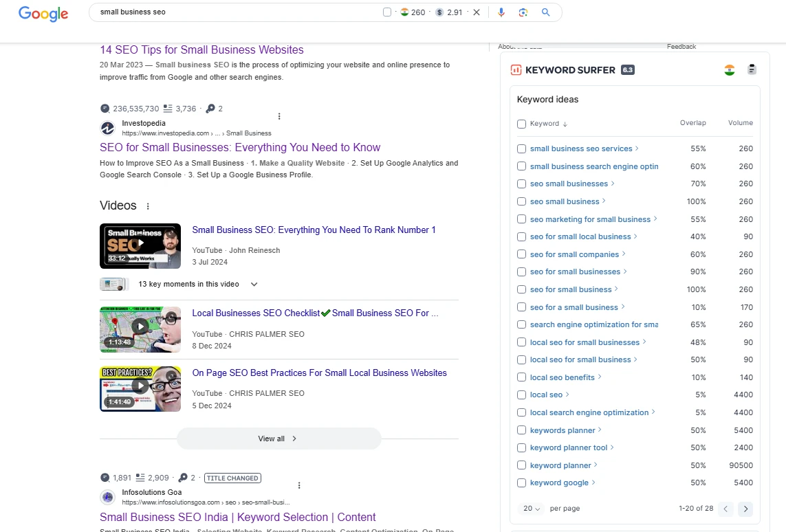The width and height of the screenshot is (786, 532).
Task: Expand '13 key moments in this video'
Action: (x=254, y=285)
